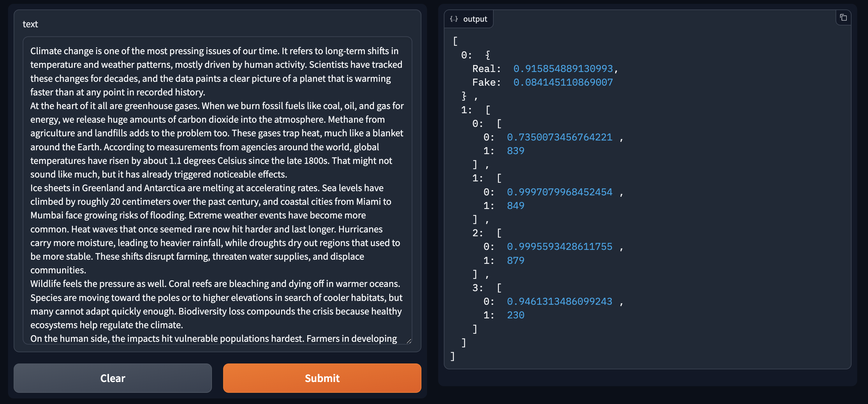Image resolution: width=868 pixels, height=404 pixels.
Task: Click inside the climate change text box
Action: (x=217, y=190)
